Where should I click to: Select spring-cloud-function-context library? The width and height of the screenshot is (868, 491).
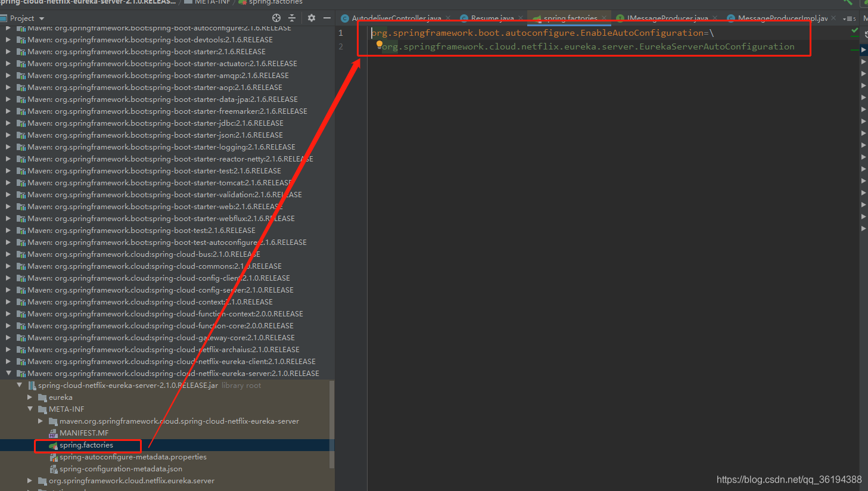point(165,314)
